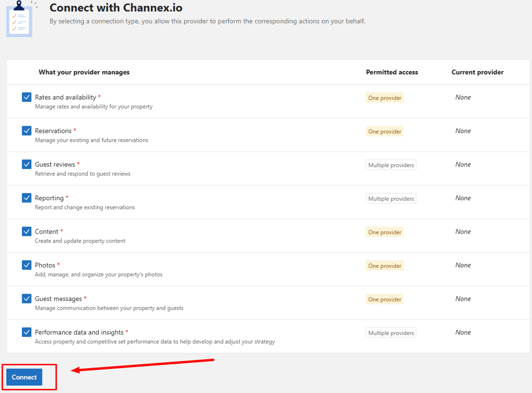Click 'None' current provider for Guest reviews
Viewport: 532px width, 393px height.
463,164
